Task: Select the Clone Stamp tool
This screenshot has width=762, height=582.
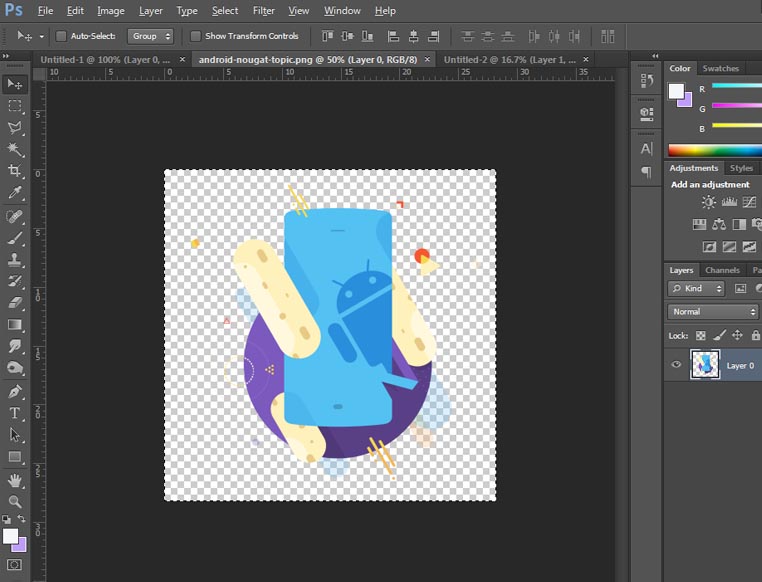Action: click(15, 259)
